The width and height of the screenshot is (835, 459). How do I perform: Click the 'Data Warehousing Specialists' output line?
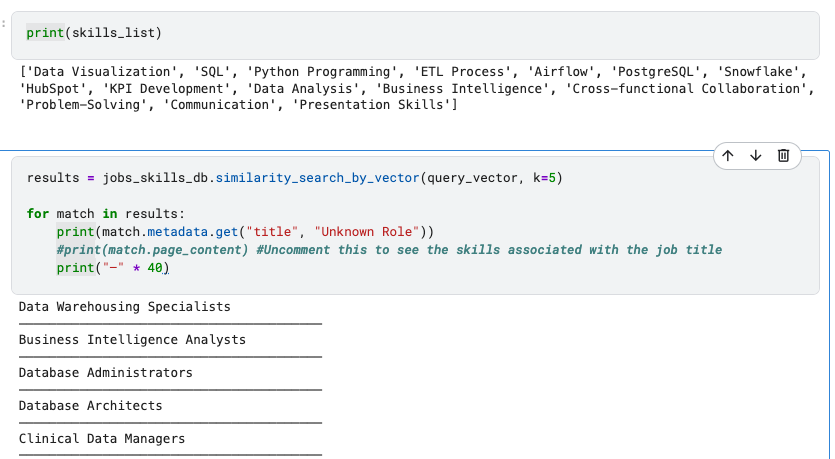(125, 307)
